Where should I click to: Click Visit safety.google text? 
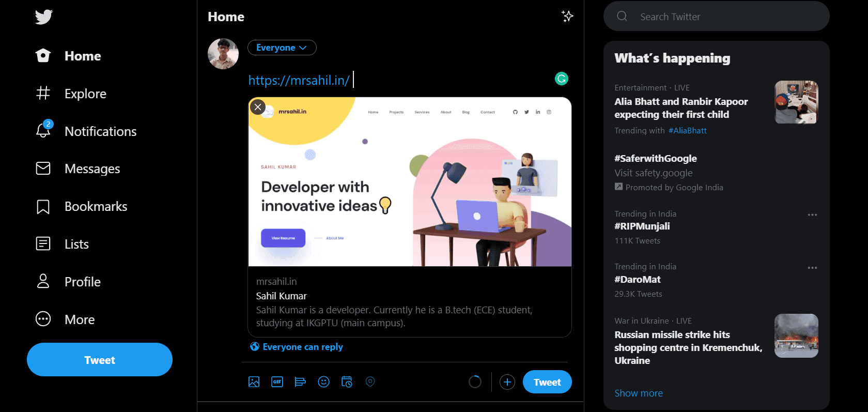click(x=654, y=173)
